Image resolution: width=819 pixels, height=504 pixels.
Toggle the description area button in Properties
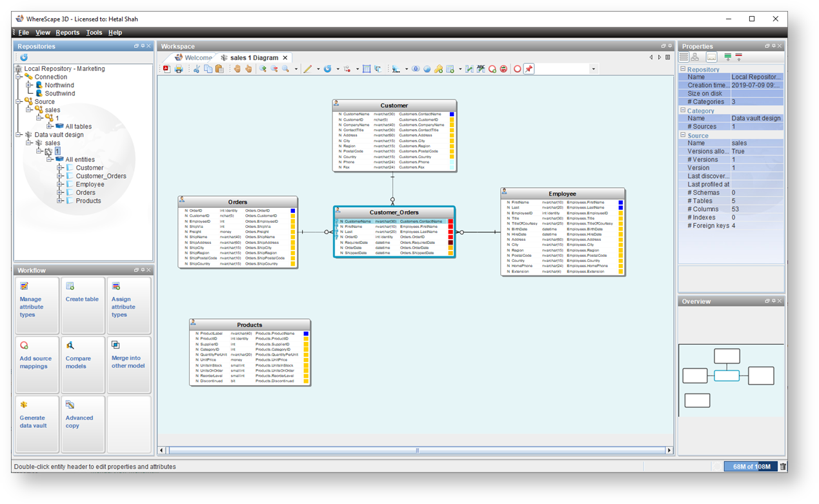711,57
